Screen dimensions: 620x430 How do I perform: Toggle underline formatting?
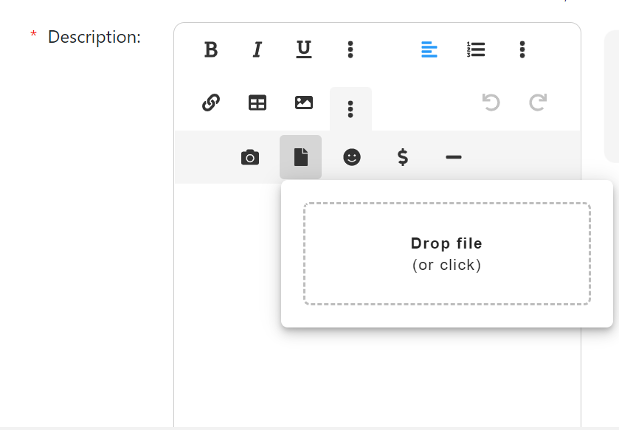(x=304, y=50)
